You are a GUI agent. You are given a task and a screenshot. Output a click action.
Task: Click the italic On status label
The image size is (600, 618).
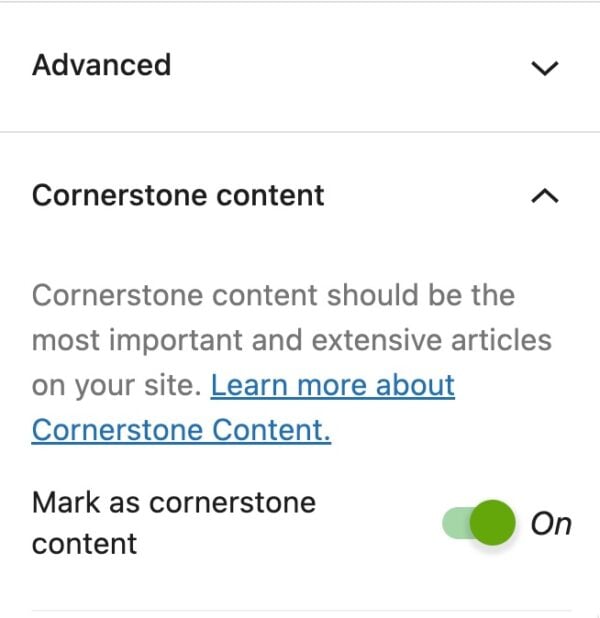[x=550, y=523]
